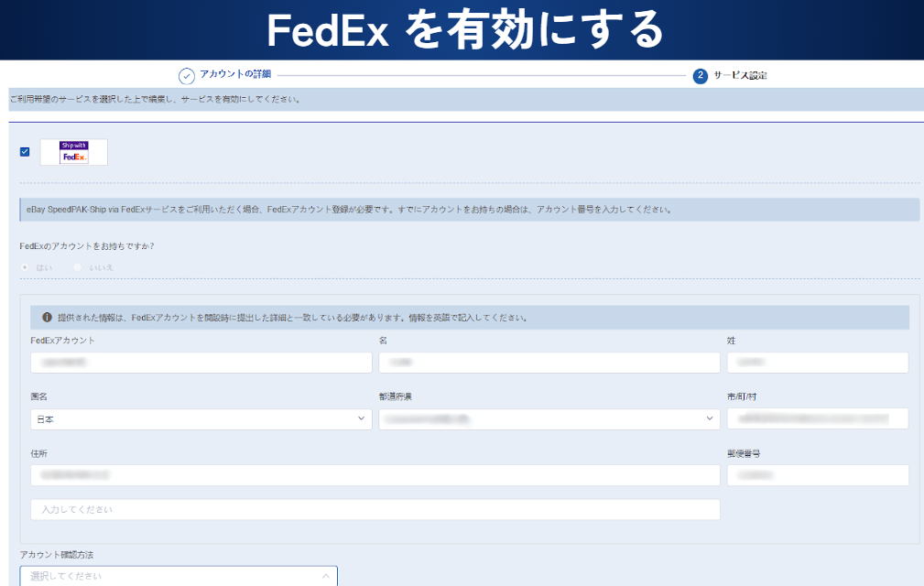Image resolution: width=924 pixels, height=586 pixels.
Task: Select the はい radio button
Action: tap(25, 267)
